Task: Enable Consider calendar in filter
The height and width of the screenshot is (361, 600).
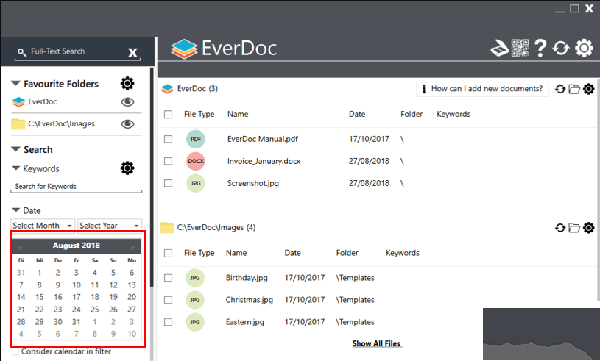Action: 15,351
